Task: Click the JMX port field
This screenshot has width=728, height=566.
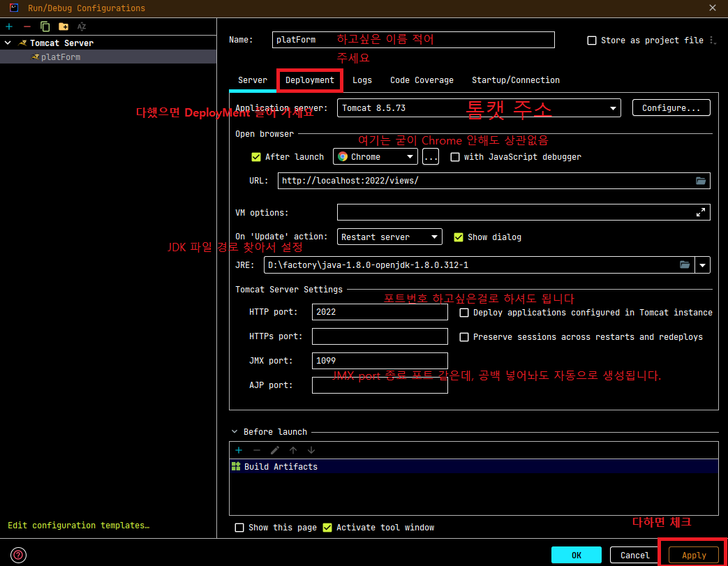Action: (x=380, y=361)
